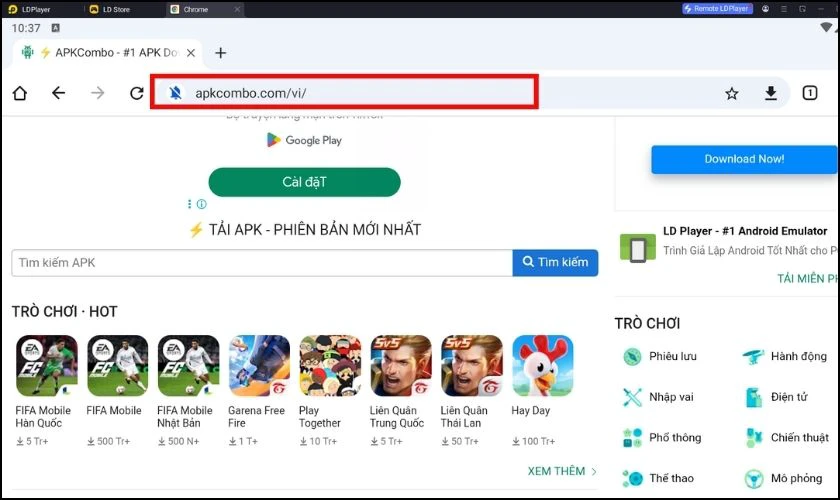840x500 pixels.
Task: Open the LDPlayer hamburger menu
Action: point(784,9)
